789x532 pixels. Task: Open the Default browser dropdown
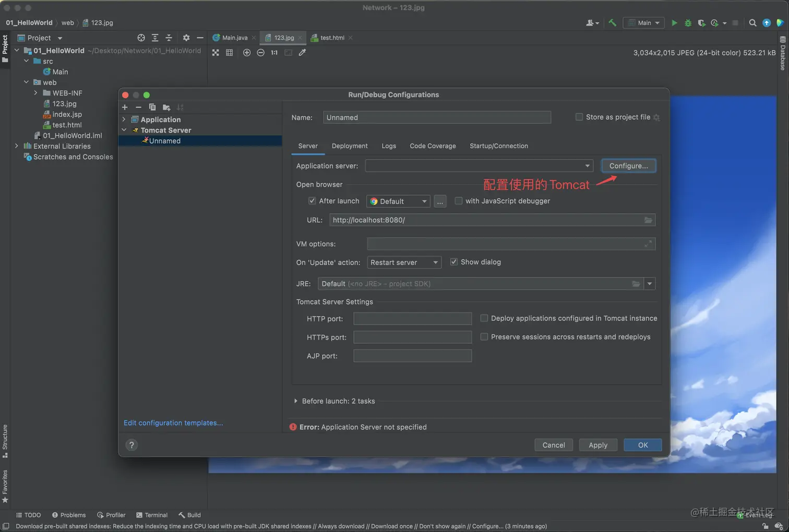398,201
